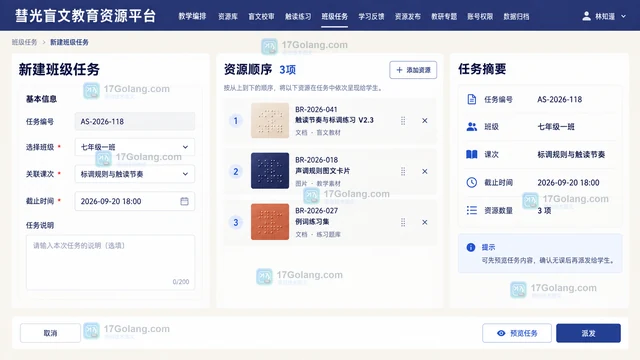
Task: Click the title 触读节奏与标调练习 V2.3
Action: click(334, 120)
